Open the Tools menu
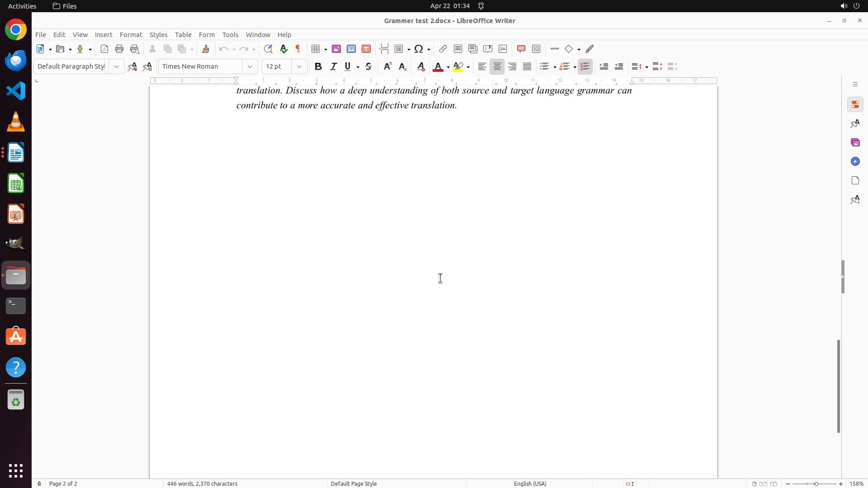 coord(230,35)
